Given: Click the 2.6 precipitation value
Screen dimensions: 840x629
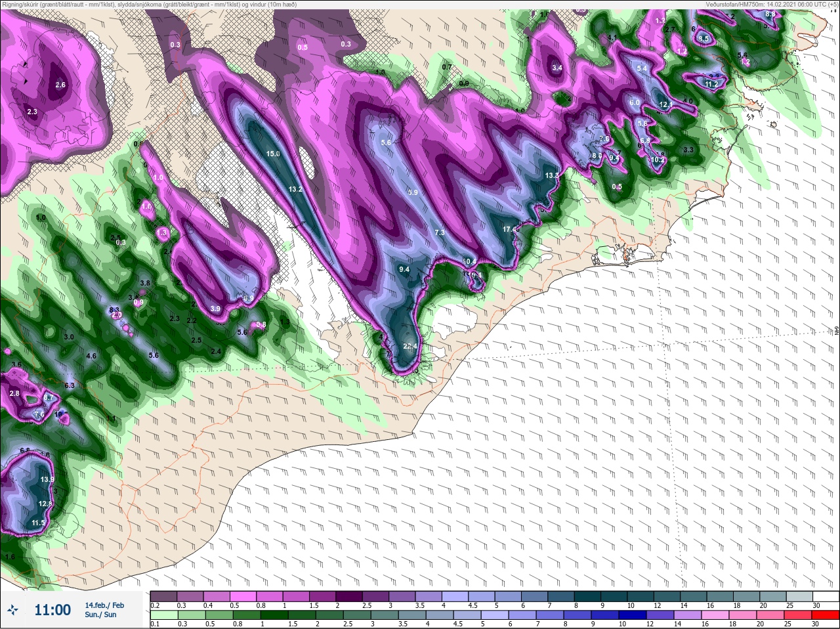Looking at the screenshot, I should tap(60, 85).
